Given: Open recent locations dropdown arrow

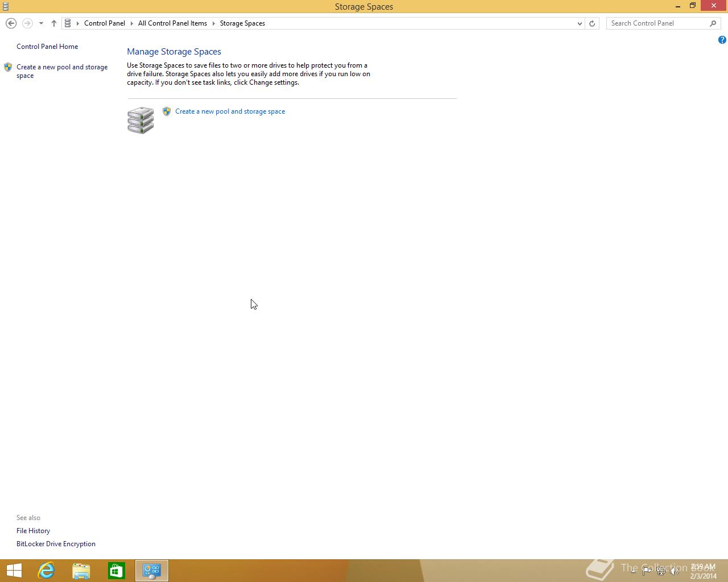Looking at the screenshot, I should tap(41, 23).
